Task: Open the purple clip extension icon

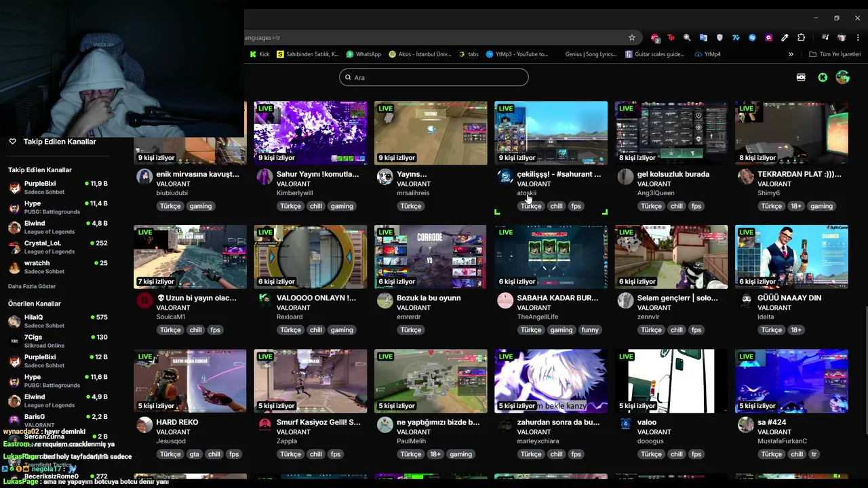Action: point(768,38)
